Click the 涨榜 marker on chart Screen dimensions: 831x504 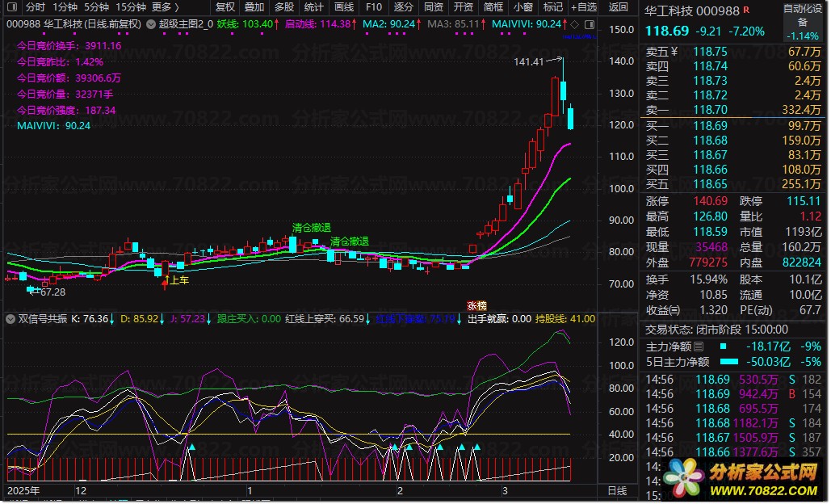click(x=476, y=306)
